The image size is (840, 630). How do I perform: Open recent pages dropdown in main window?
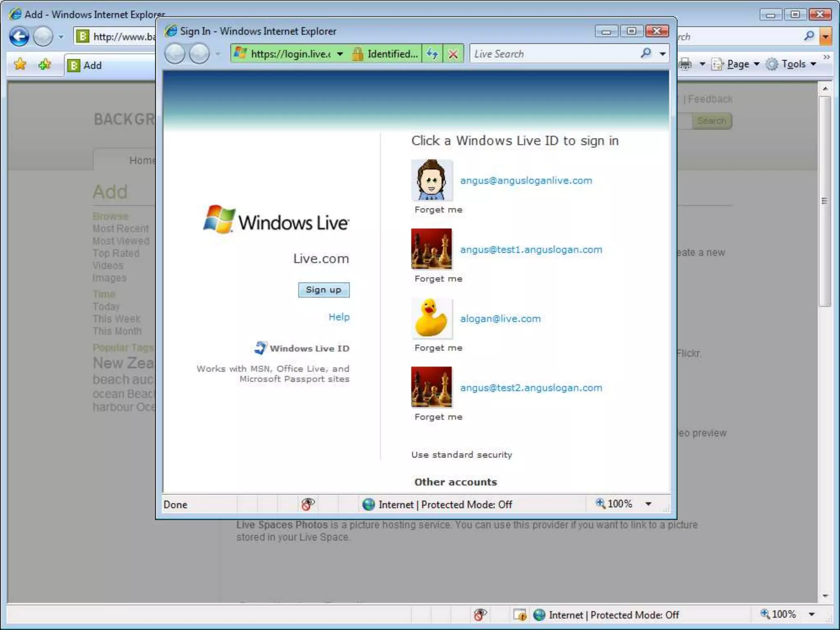61,37
